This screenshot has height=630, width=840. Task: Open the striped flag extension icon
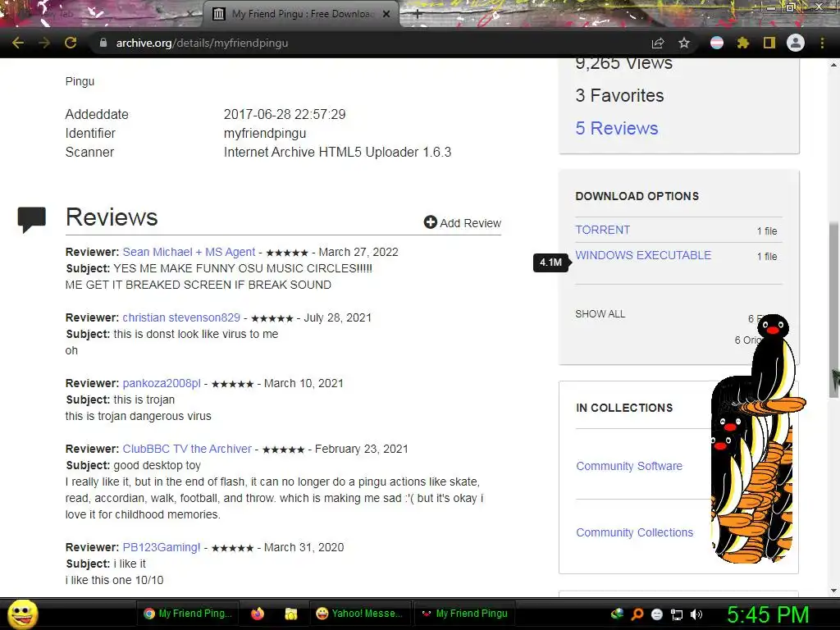(717, 43)
